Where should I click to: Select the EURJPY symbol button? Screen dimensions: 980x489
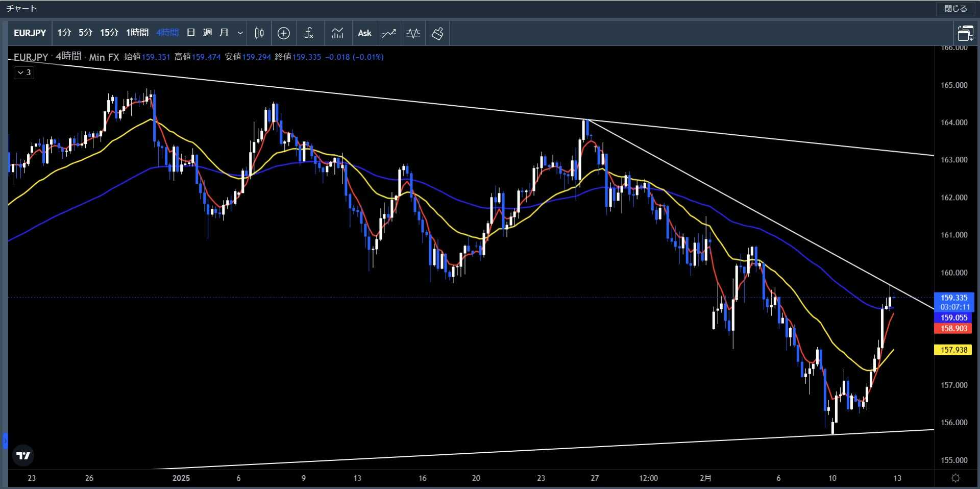pos(30,33)
